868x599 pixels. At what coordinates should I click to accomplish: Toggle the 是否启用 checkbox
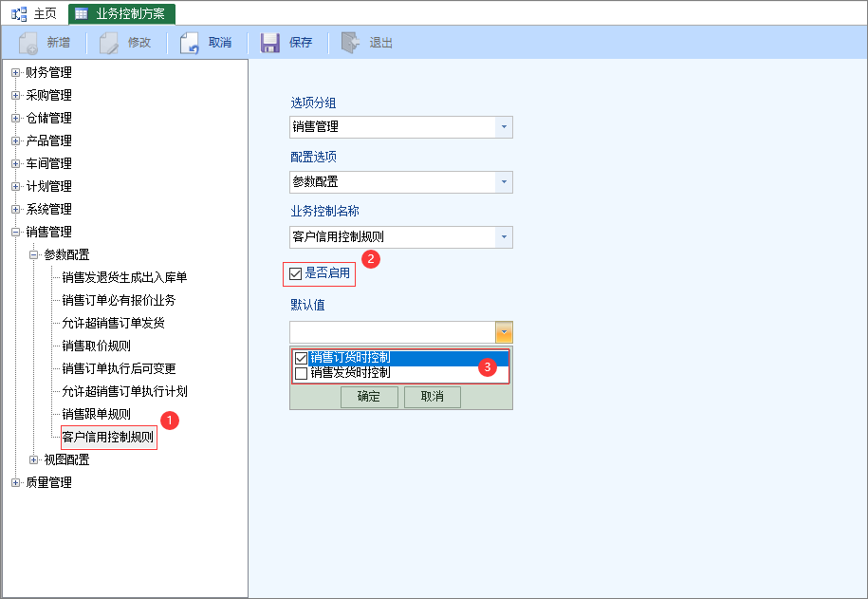tap(296, 273)
